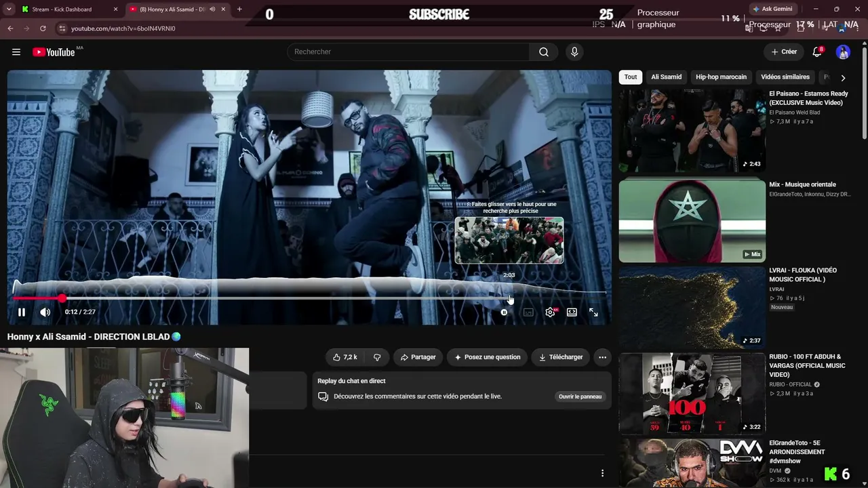This screenshot has width=868, height=488.
Task: Mute the tab via its audio speaker icon
Action: click(212, 9)
